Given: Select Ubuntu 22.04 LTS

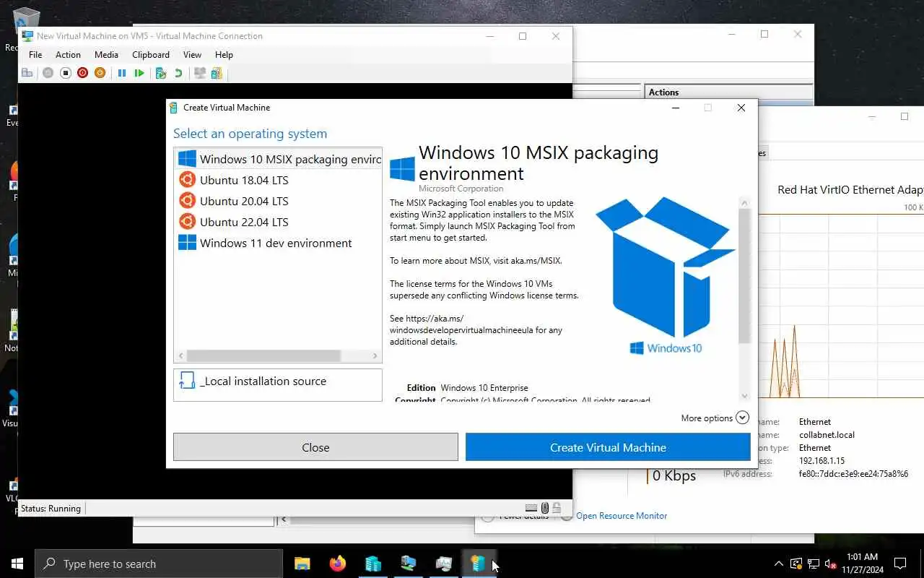Looking at the screenshot, I should click(x=278, y=222).
